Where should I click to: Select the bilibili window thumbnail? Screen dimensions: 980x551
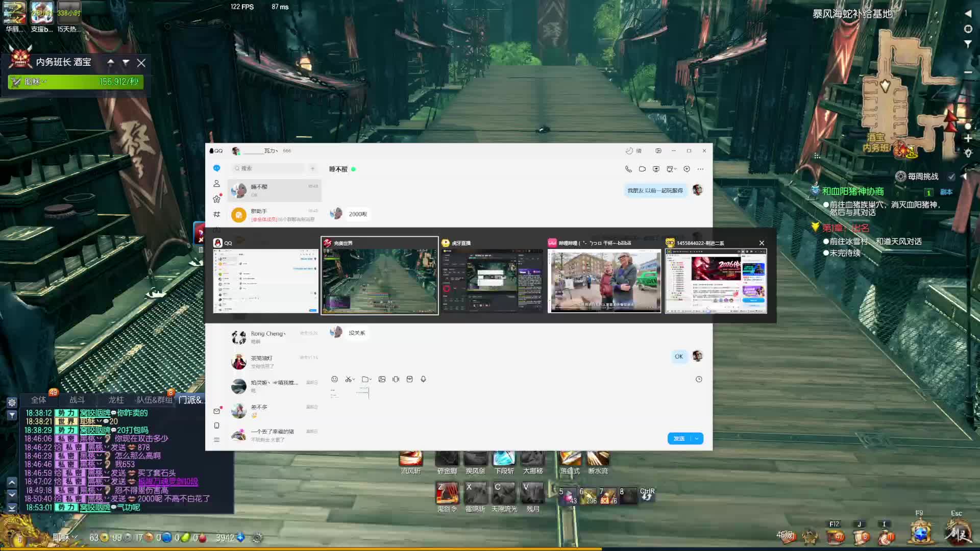click(604, 281)
